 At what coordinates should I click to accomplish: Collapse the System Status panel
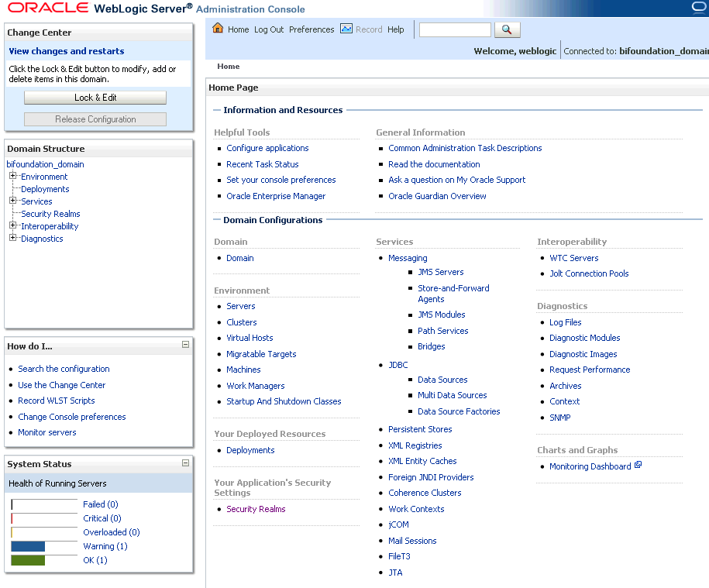click(186, 464)
